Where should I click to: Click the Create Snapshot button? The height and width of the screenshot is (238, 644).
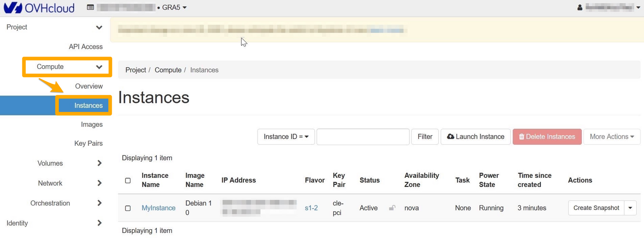[x=596, y=208]
